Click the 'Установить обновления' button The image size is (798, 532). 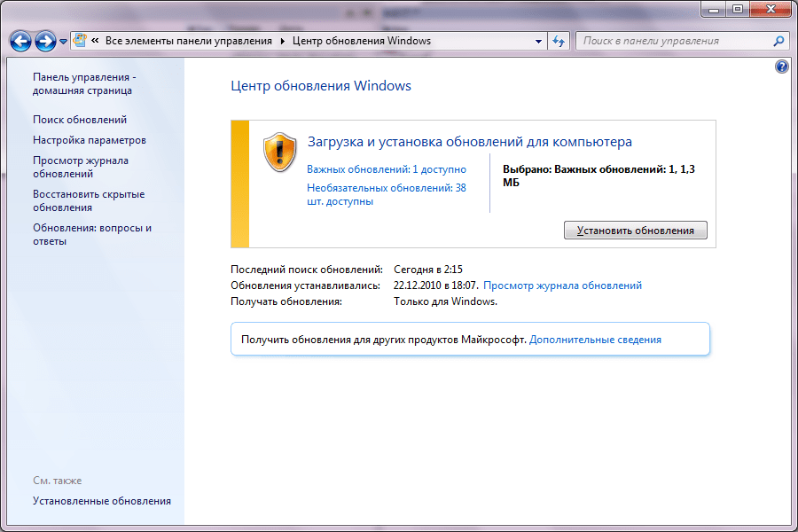pos(635,231)
